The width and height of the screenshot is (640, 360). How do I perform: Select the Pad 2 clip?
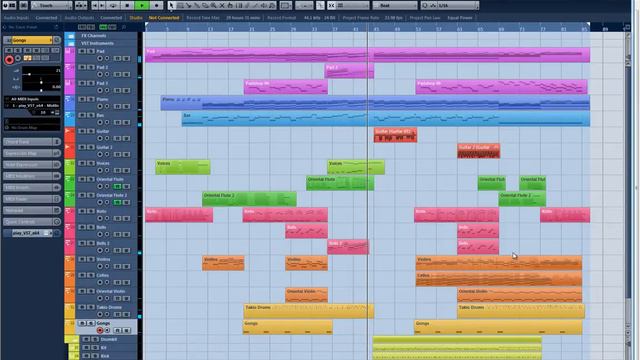tap(349, 71)
